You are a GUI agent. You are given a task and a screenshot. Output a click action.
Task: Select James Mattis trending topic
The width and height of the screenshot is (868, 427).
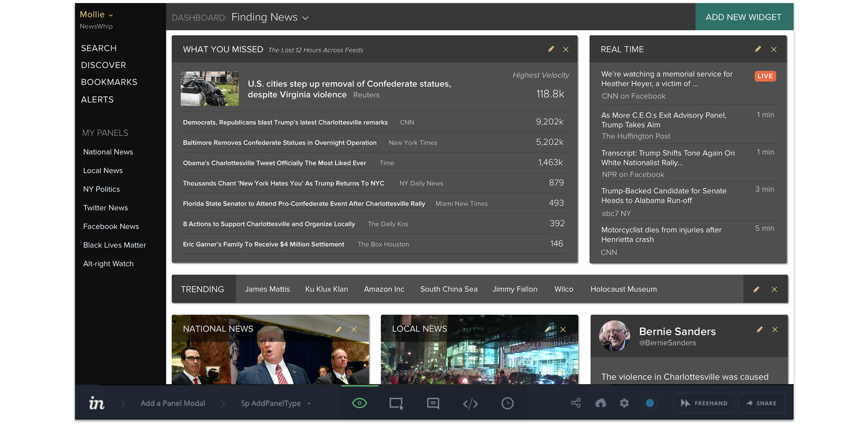tap(267, 289)
